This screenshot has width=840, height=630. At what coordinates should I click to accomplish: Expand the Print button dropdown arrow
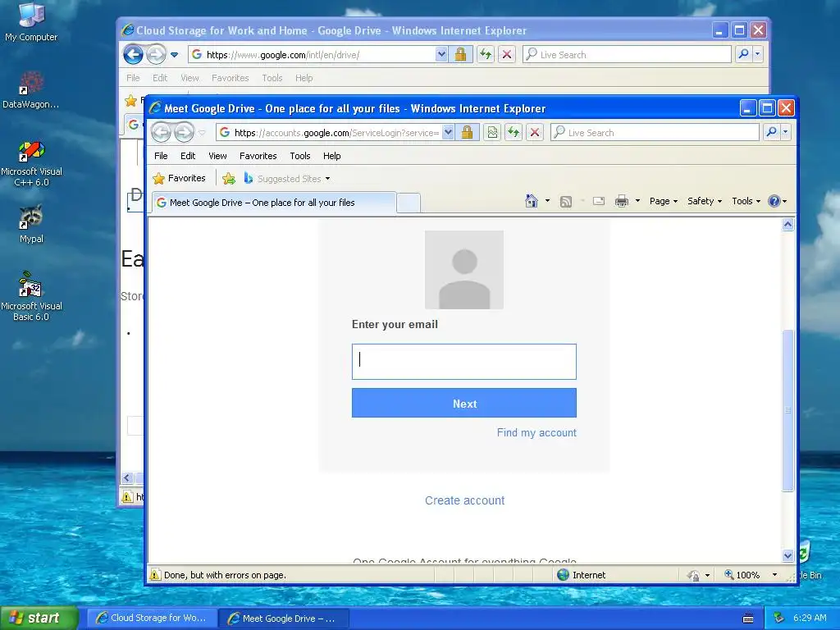click(637, 201)
